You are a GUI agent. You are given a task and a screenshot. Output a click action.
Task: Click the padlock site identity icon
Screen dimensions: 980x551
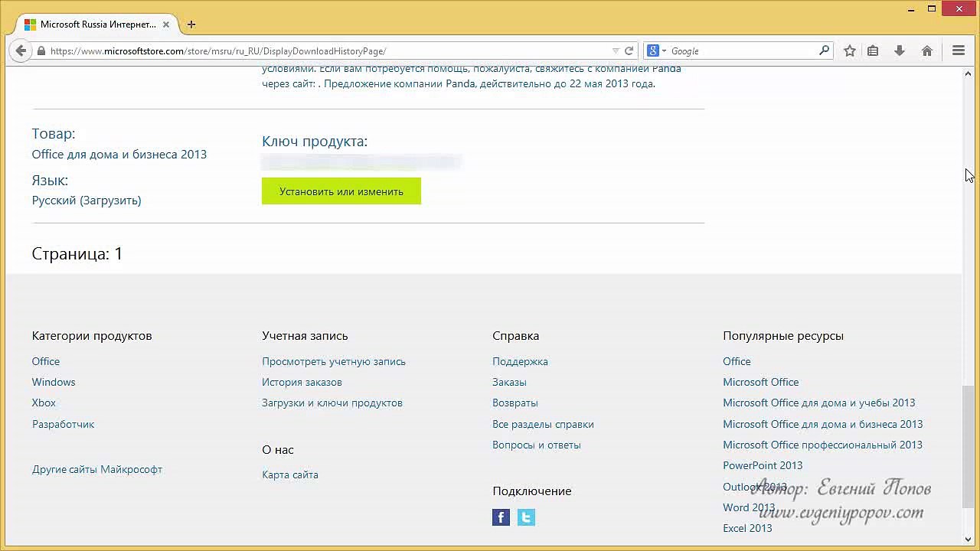[41, 51]
